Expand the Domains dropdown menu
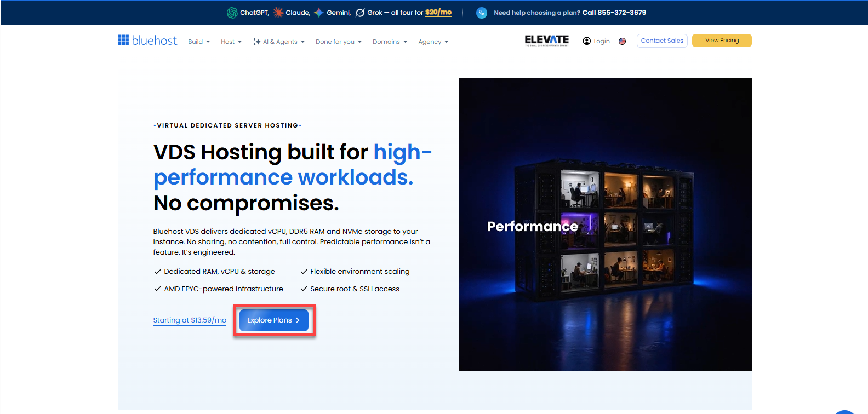This screenshot has height=414, width=868. [x=390, y=42]
